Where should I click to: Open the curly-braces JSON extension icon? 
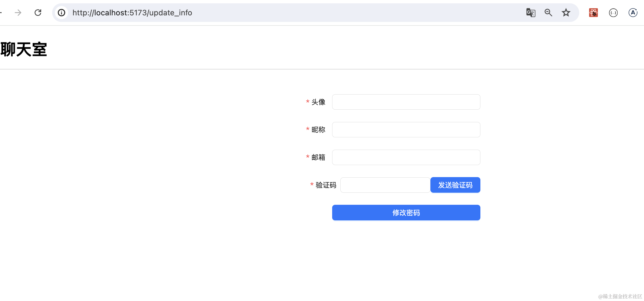pos(613,13)
